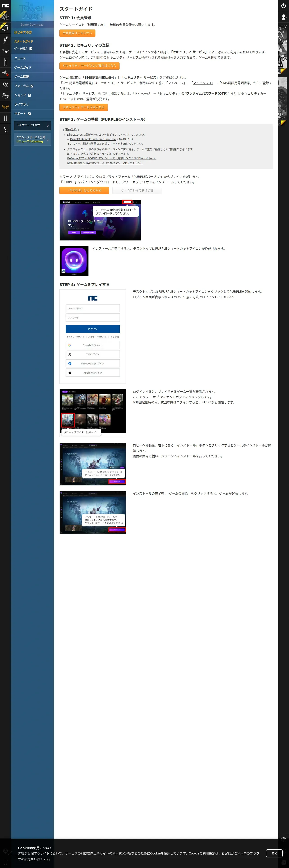Click the ゲームの開始 button lobby screenshot
The image size is (289, 868).
point(93,512)
